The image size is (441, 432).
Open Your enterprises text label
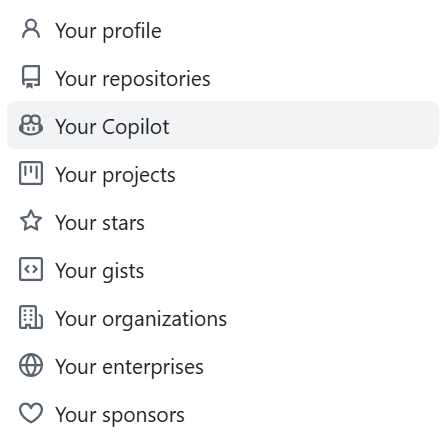[x=129, y=367]
